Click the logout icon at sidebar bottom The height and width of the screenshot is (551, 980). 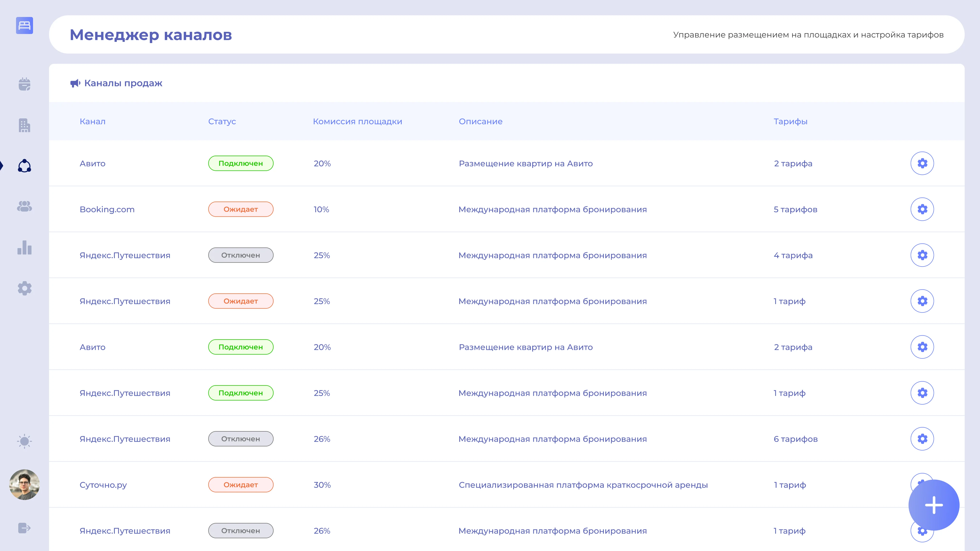coord(24,528)
